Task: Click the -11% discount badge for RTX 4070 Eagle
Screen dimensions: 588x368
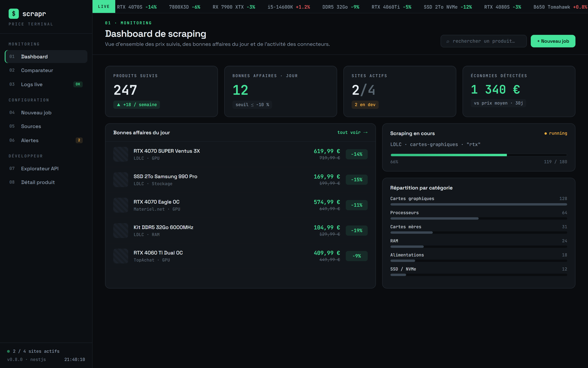Action: click(357, 205)
